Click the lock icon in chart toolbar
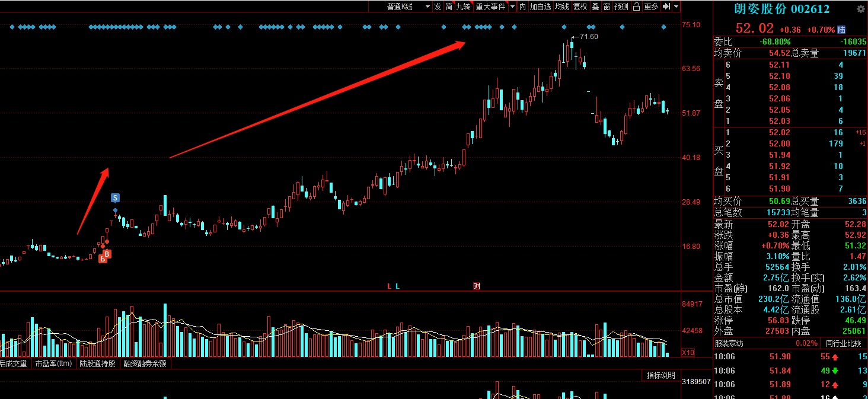The height and width of the screenshot is (399, 868). [x=636, y=7]
